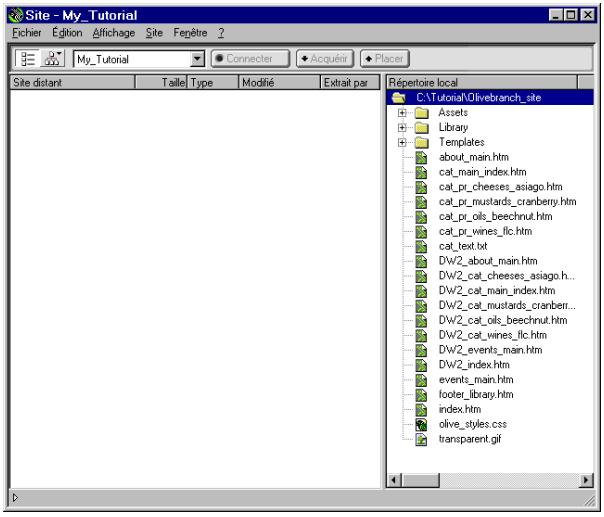The width and height of the screenshot is (604, 517).
Task: Click the cat_pr_wines_flc.htm file icon
Action: [x=421, y=232]
